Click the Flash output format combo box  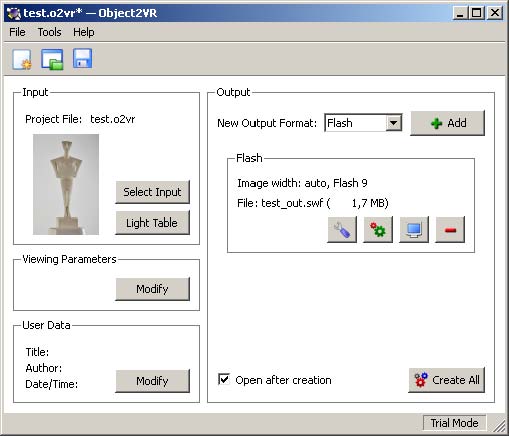pyautogui.click(x=363, y=123)
